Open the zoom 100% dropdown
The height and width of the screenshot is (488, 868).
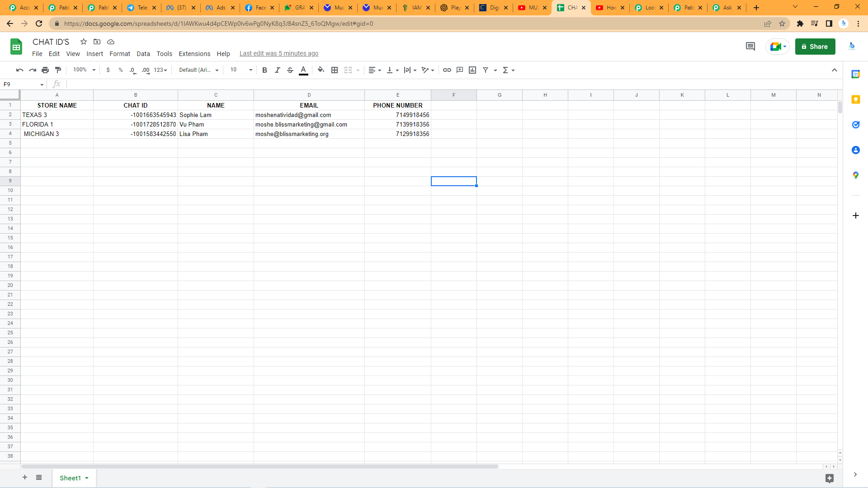coord(85,70)
